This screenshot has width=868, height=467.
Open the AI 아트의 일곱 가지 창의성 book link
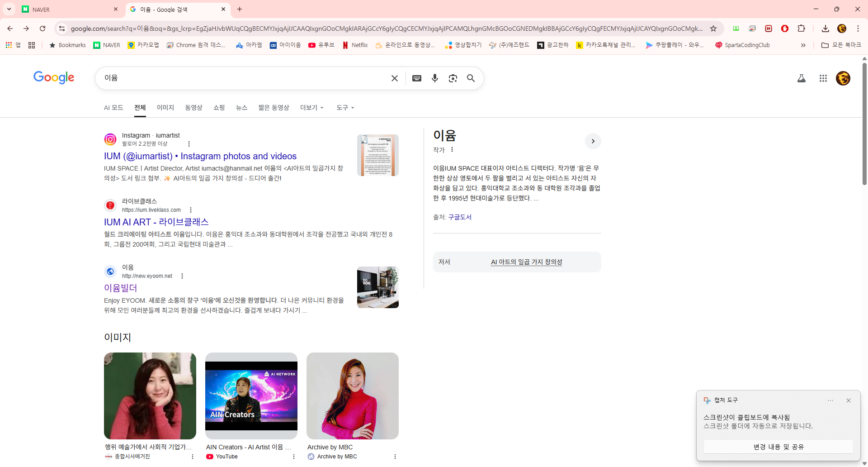click(527, 262)
